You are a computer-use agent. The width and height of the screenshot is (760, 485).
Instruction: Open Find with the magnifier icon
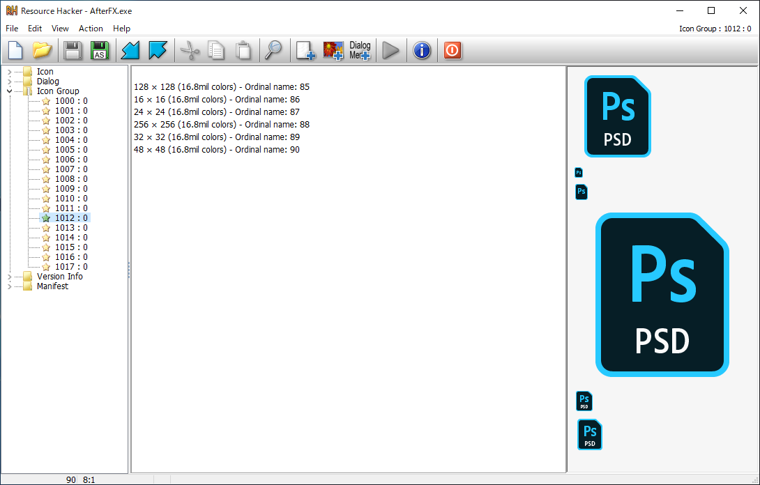click(274, 50)
